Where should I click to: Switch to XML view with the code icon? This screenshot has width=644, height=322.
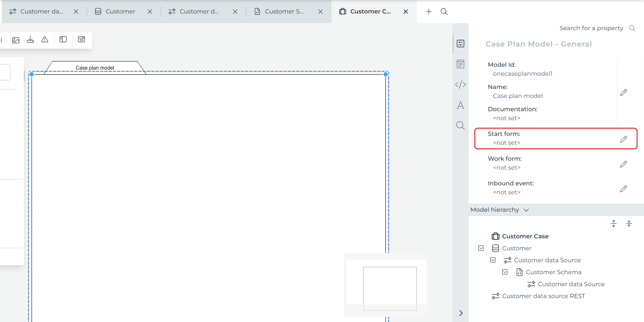click(460, 84)
